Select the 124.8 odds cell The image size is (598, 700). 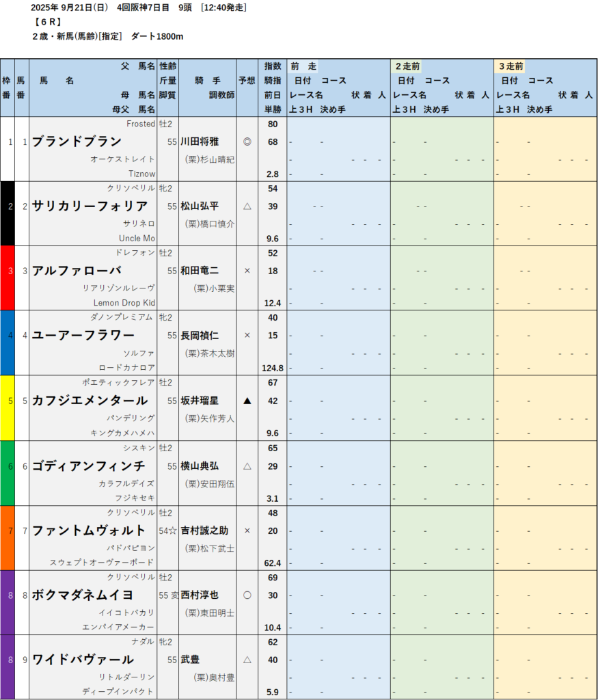pos(272,368)
